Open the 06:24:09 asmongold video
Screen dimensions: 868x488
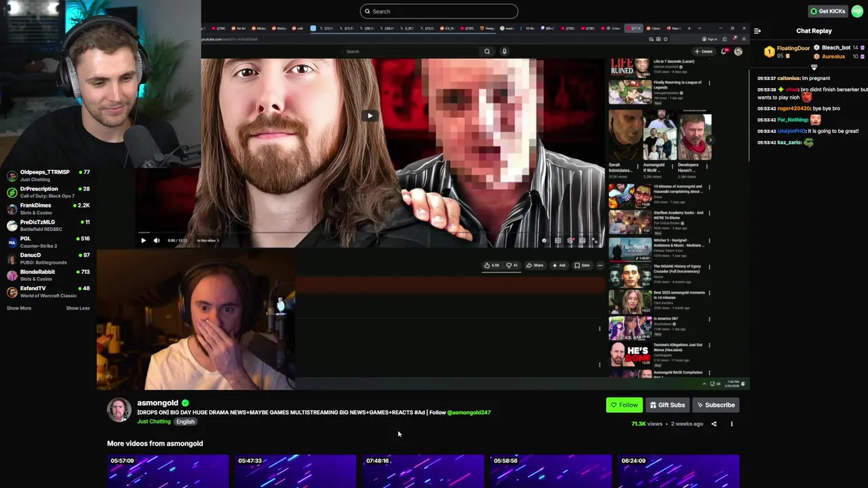pyautogui.click(x=678, y=472)
